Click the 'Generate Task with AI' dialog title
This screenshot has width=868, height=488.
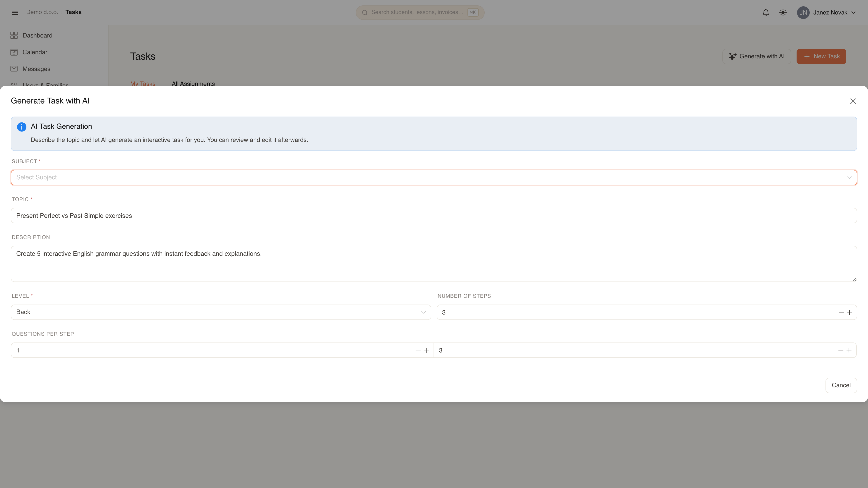pyautogui.click(x=50, y=101)
